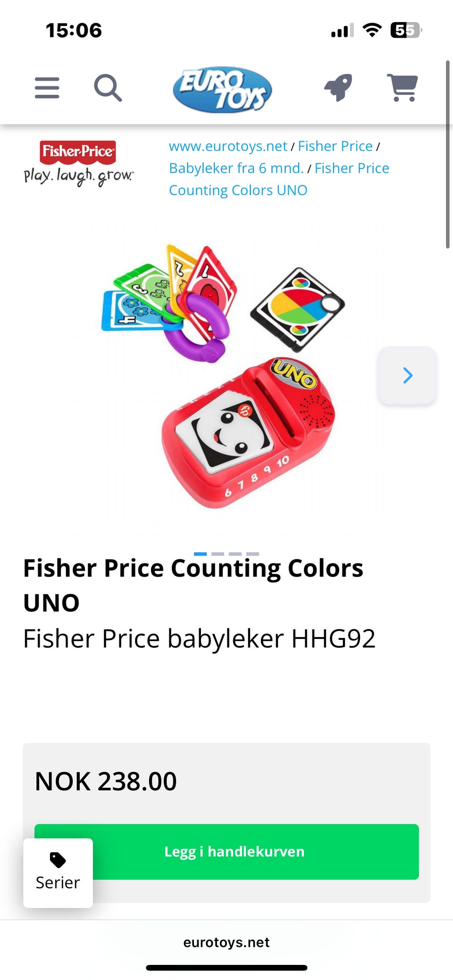
Task: Tap the search magnifier icon
Action: pos(108,88)
